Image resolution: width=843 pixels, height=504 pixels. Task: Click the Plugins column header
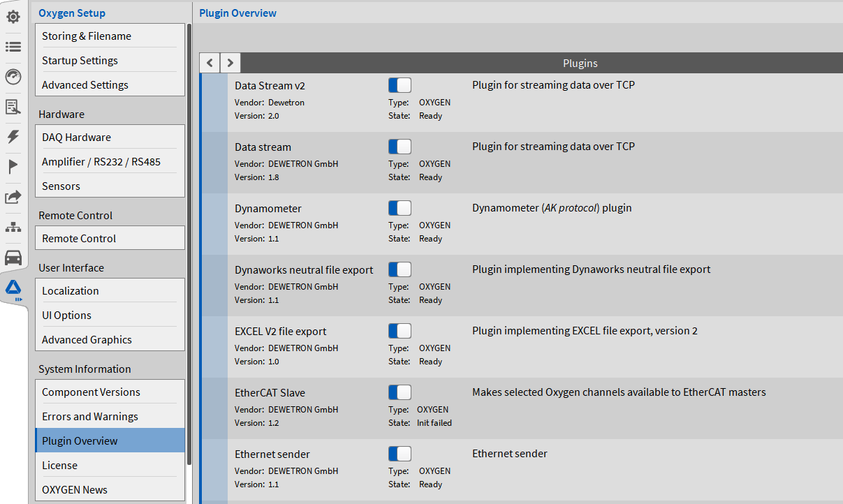click(x=580, y=63)
